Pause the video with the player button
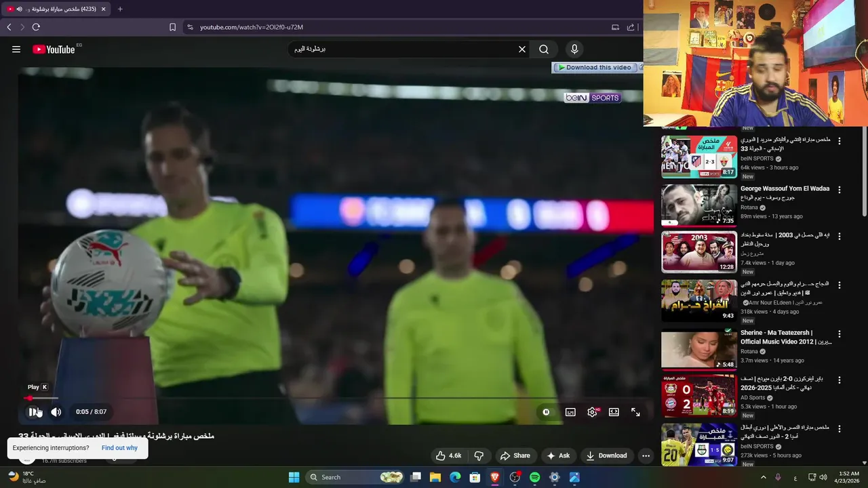Image resolution: width=868 pixels, height=488 pixels. pos(33,411)
